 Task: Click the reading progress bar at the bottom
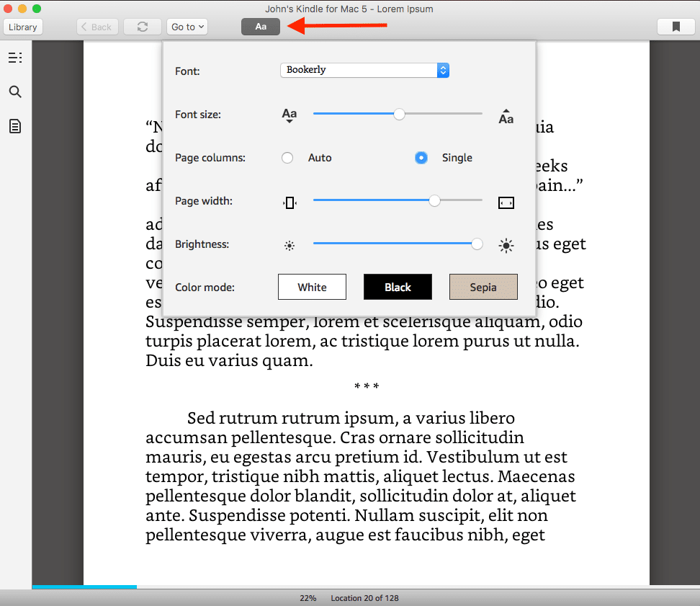[x=84, y=587]
